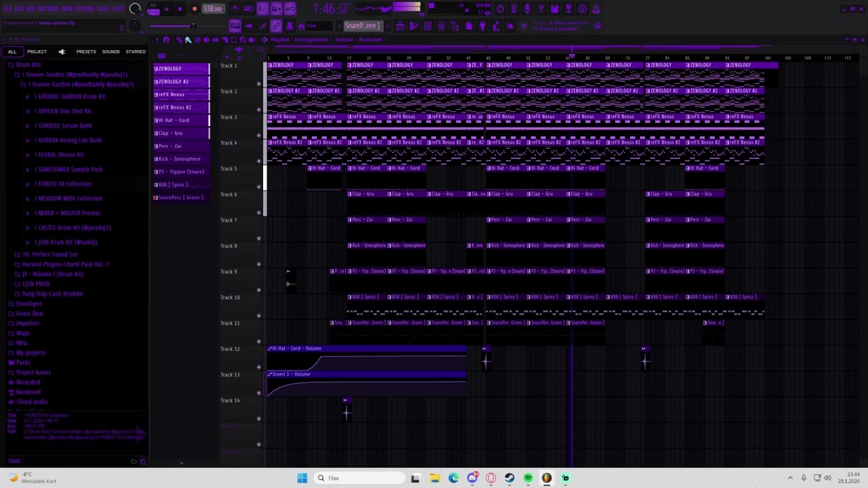The image size is (868, 488).
Task: Open the OPTIONS menu
Action: click(84, 9)
